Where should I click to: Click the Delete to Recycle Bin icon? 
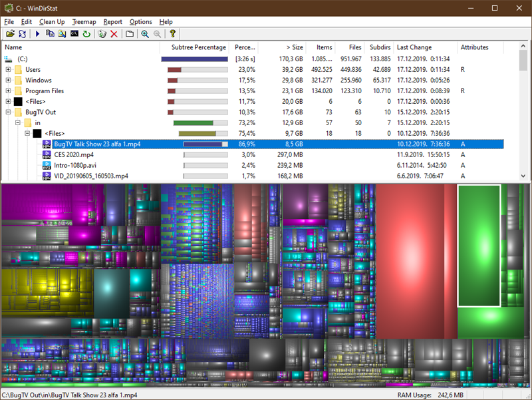pos(102,34)
